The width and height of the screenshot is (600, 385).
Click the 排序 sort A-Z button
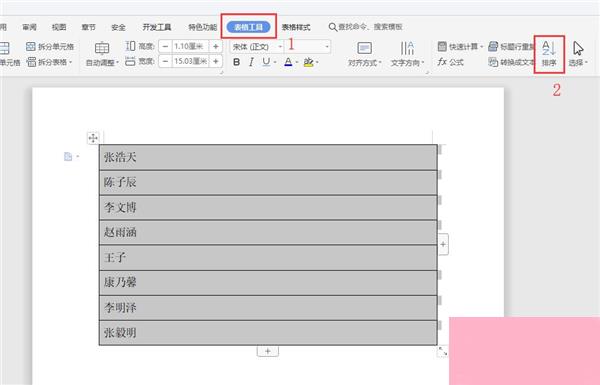point(549,54)
